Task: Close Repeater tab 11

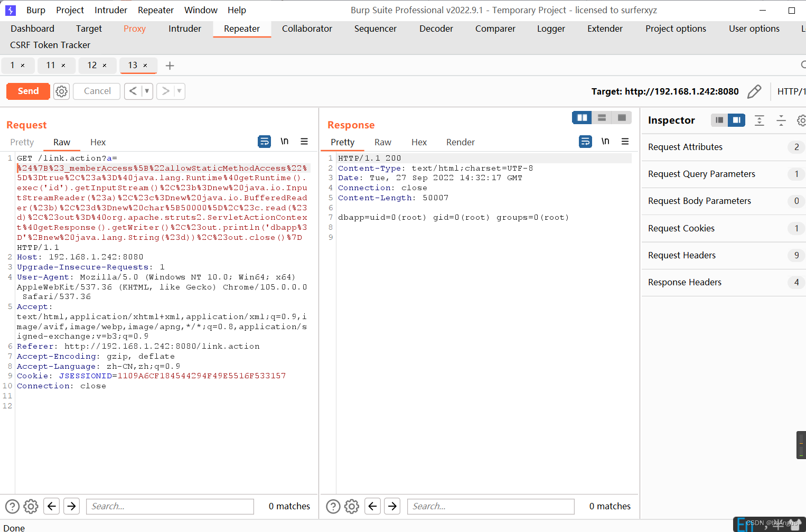Action: (63, 66)
